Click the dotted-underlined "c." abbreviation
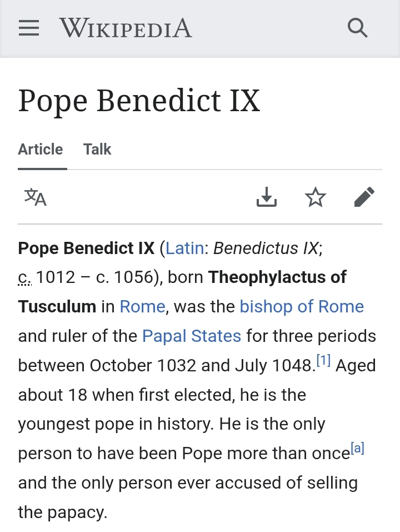 coord(25,277)
